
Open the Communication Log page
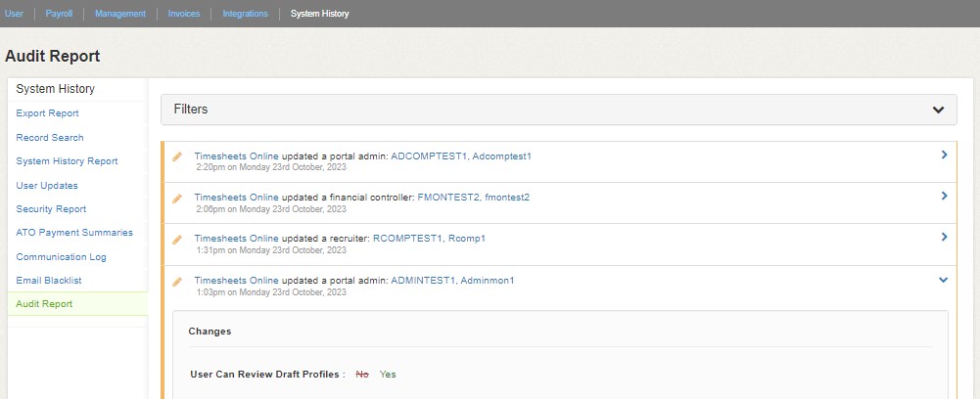(x=61, y=257)
